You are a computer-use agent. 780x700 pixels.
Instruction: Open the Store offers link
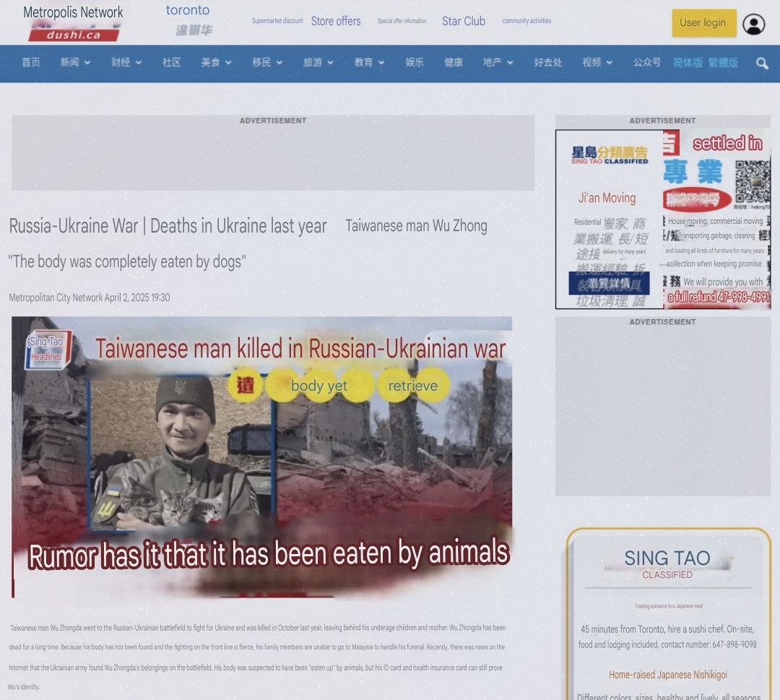[336, 22]
